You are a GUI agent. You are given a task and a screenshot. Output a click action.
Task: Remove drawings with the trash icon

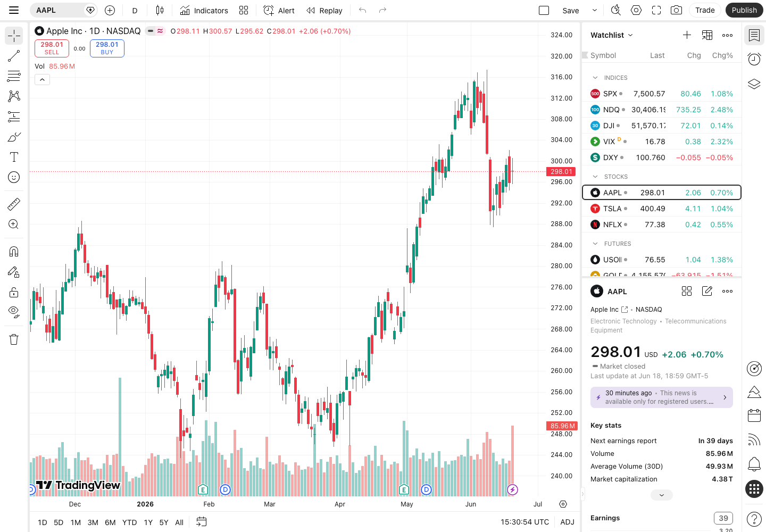click(x=14, y=339)
